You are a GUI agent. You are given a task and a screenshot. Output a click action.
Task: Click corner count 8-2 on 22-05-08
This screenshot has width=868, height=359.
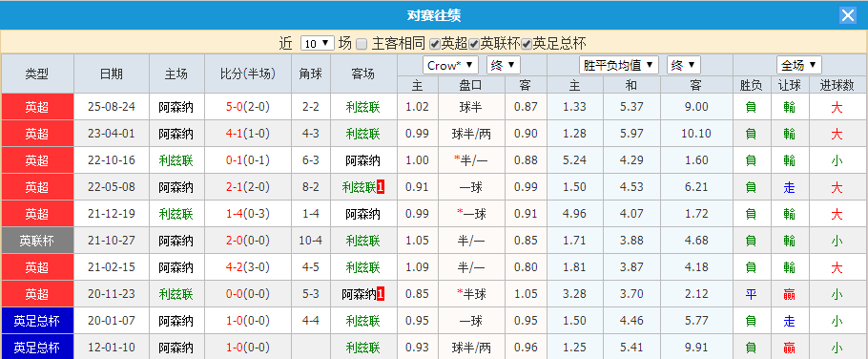click(x=311, y=187)
